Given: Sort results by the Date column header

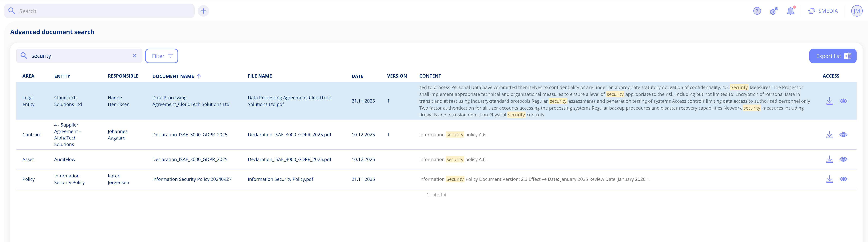Looking at the screenshot, I should click(358, 76).
